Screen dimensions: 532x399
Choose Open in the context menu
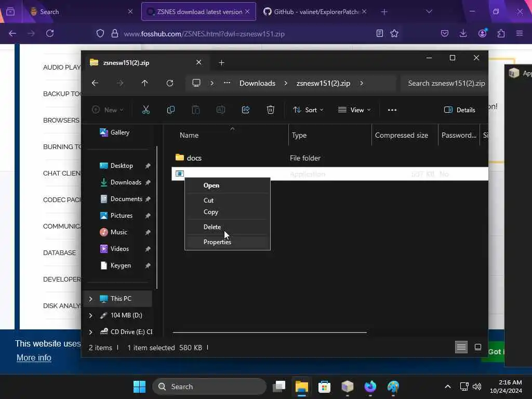[228, 185]
